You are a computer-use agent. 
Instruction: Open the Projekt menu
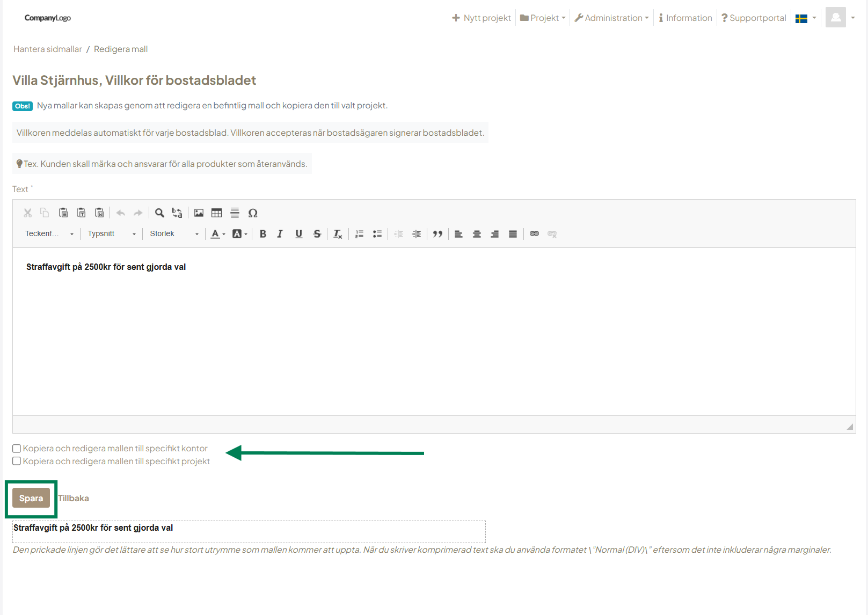click(x=543, y=18)
